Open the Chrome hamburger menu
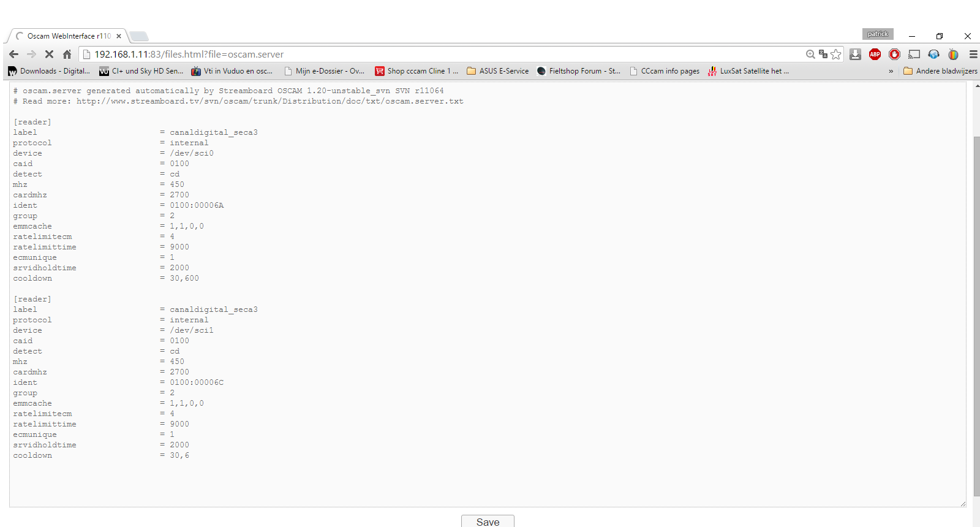Screen dimensions: 980x527 click(973, 55)
